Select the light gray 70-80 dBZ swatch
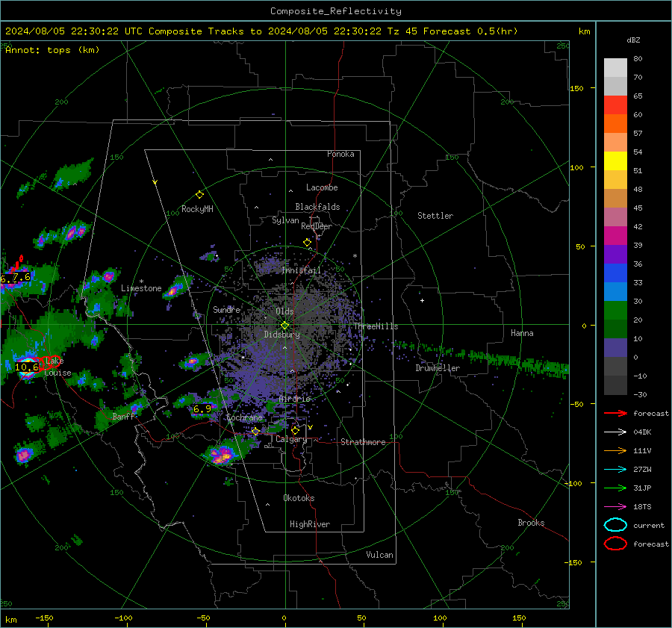This screenshot has height=628, width=672. 615,68
